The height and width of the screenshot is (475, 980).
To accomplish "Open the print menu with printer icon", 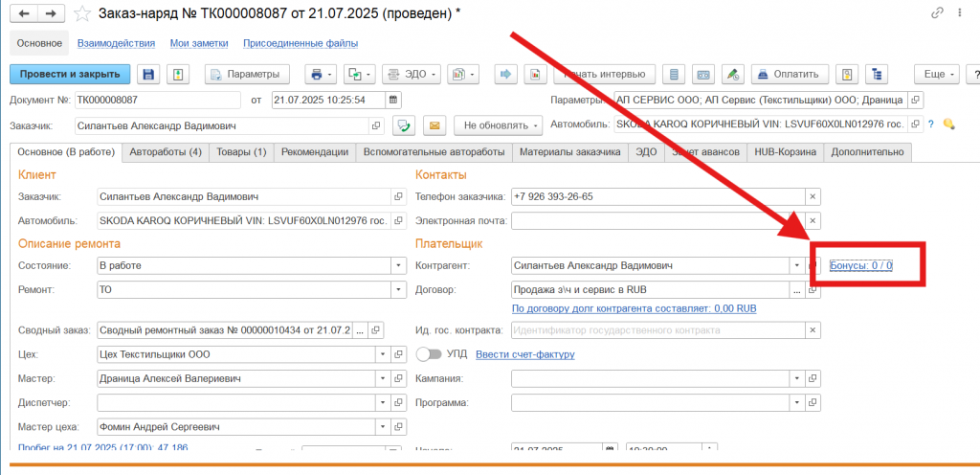I will (319, 74).
